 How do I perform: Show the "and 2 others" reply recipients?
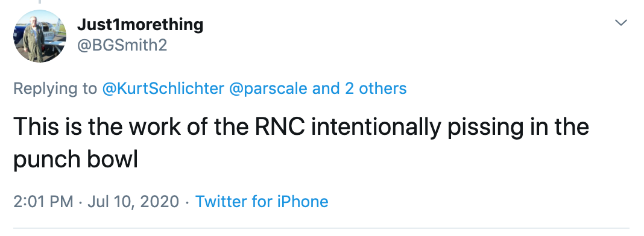(359, 88)
